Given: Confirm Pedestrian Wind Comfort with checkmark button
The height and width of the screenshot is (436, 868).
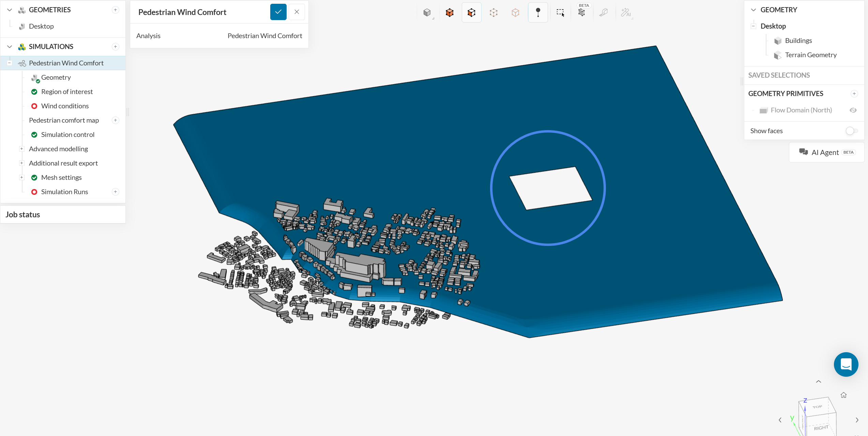Looking at the screenshot, I should [278, 12].
